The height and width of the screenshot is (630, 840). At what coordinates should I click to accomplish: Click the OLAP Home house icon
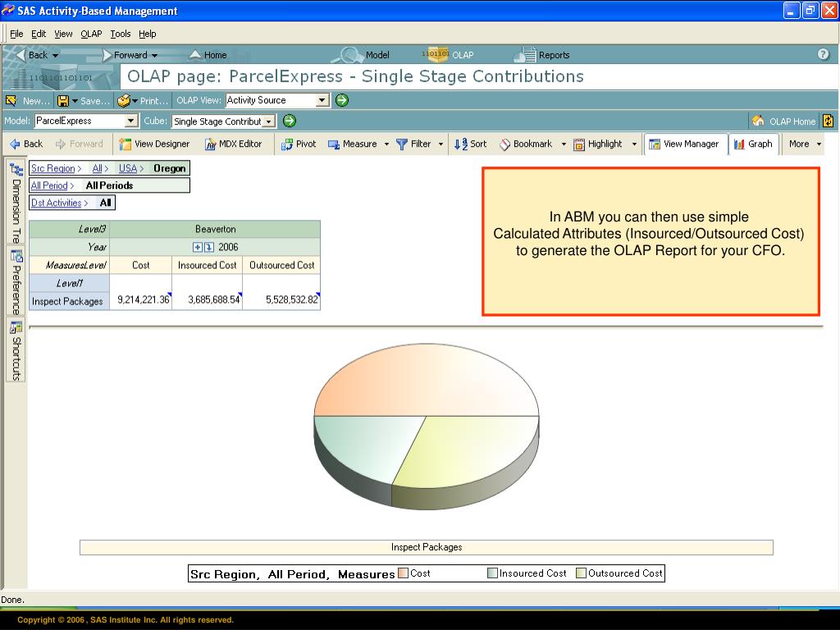(x=758, y=121)
